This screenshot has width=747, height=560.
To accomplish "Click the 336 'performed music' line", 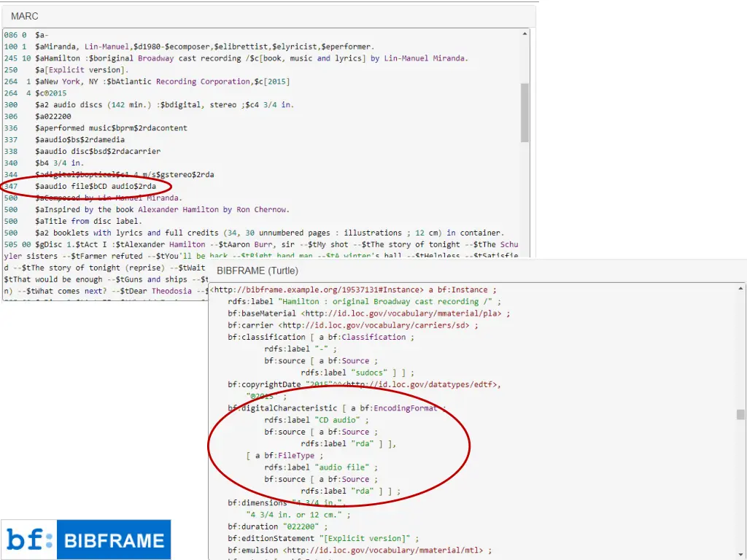I will click(96, 128).
